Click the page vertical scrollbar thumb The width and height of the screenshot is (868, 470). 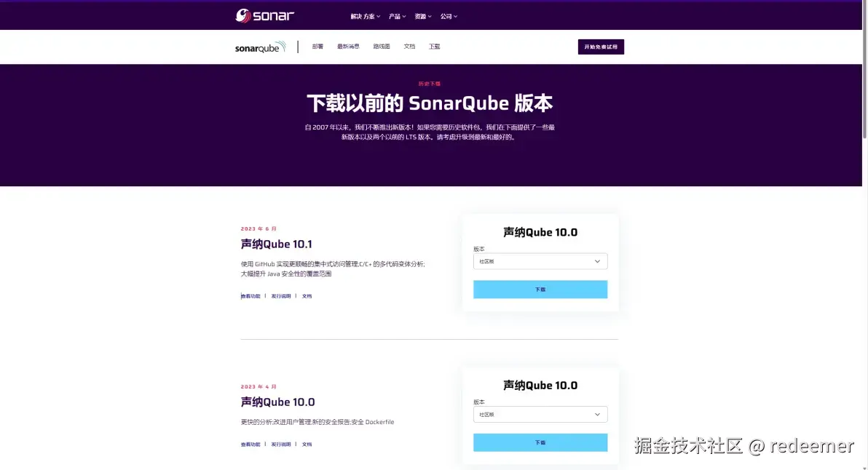[x=864, y=71]
